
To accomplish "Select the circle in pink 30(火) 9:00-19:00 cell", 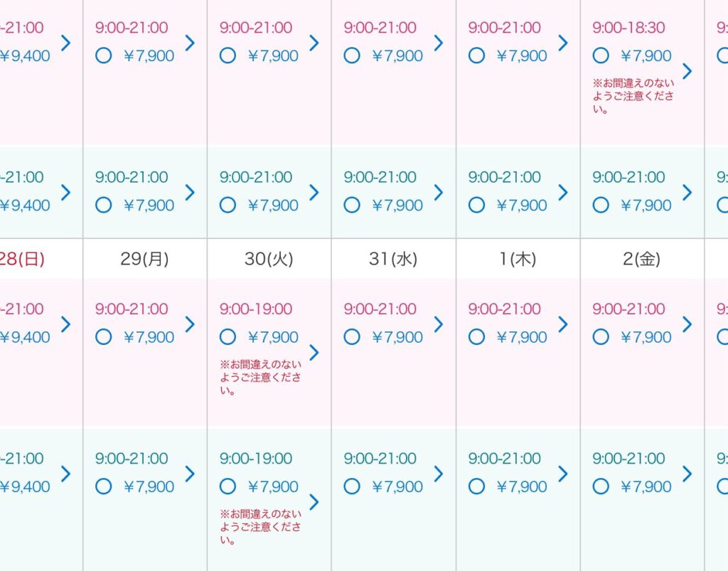I will 227,337.
